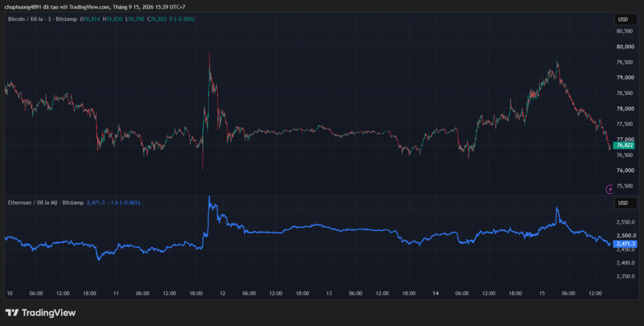Click the 80,000 level on Bitcoin price scale

[x=625, y=46]
